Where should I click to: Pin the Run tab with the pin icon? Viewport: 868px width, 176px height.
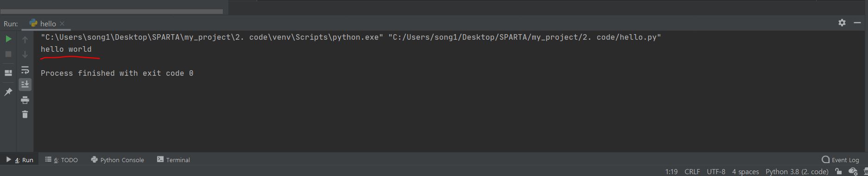[x=8, y=92]
